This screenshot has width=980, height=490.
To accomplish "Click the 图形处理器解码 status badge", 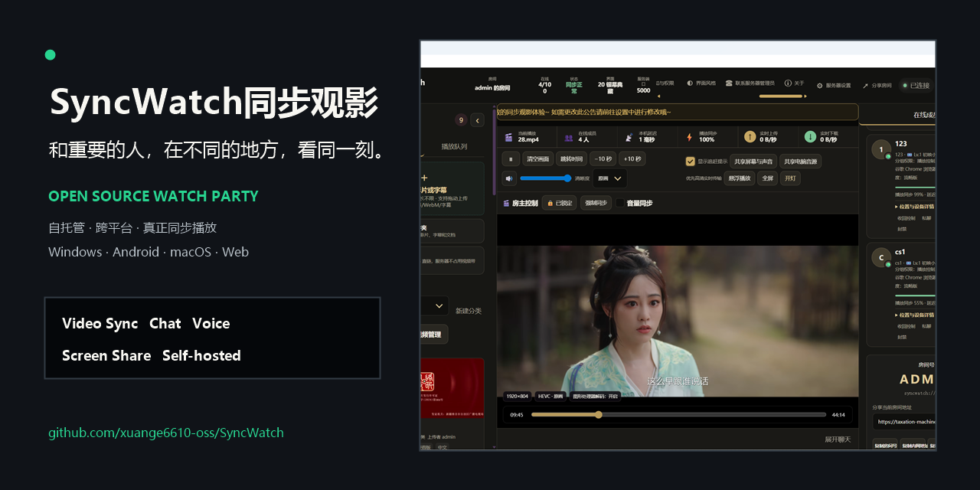I will point(595,396).
